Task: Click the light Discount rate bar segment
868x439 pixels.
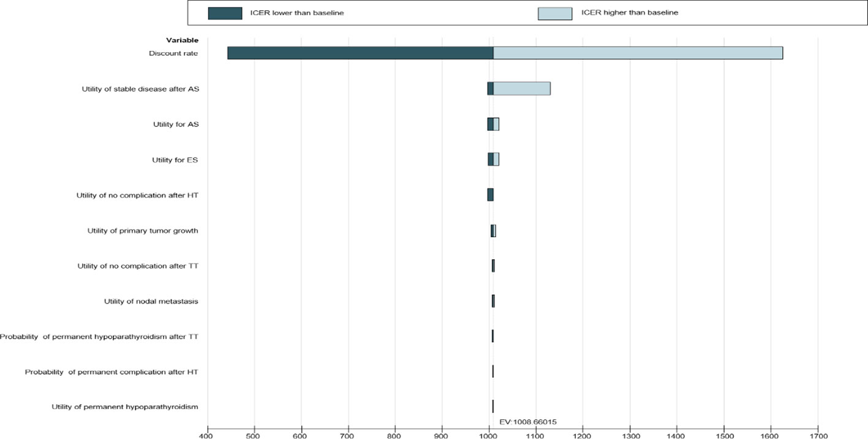Action: click(x=638, y=53)
